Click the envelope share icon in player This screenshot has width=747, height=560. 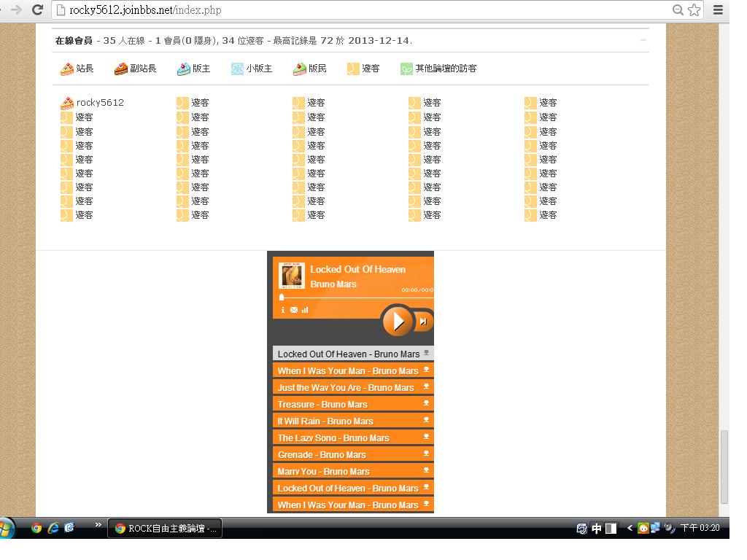294,310
